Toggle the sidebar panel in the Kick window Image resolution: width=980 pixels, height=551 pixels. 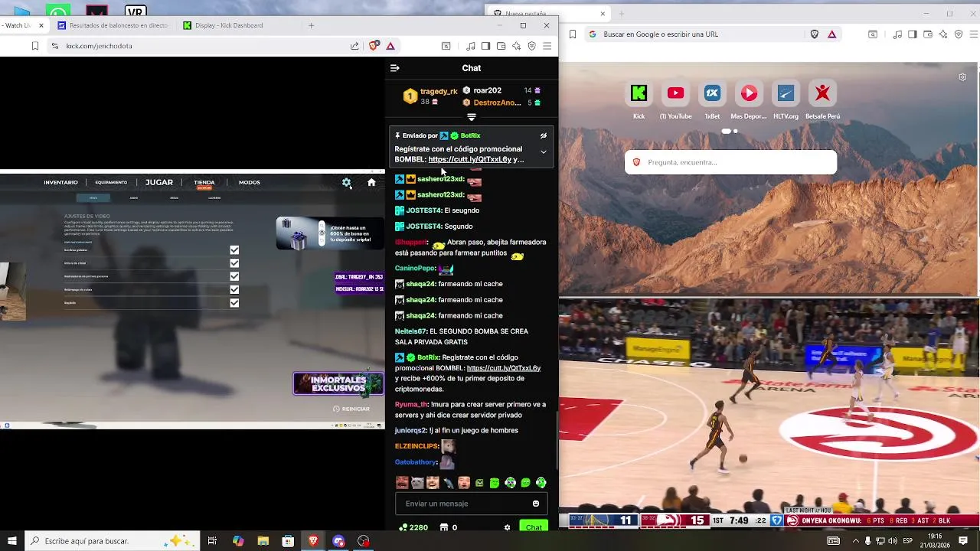(485, 46)
